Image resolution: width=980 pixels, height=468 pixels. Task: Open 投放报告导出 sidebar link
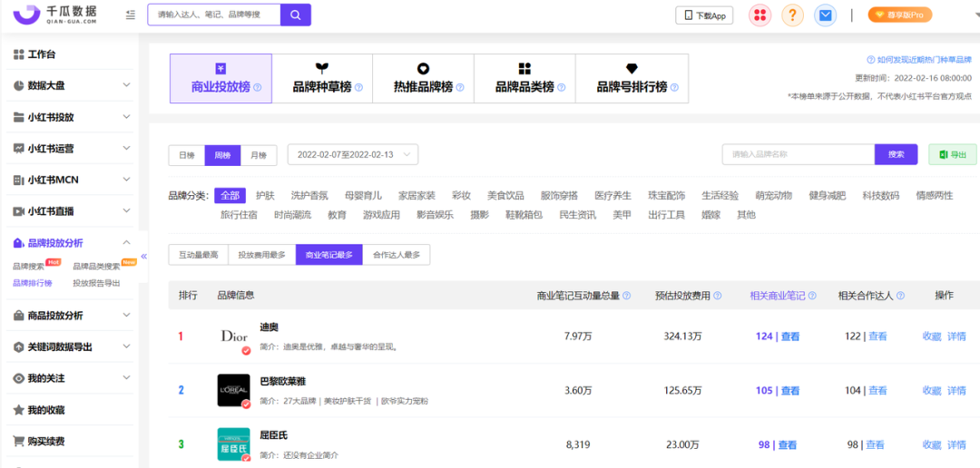(x=96, y=283)
